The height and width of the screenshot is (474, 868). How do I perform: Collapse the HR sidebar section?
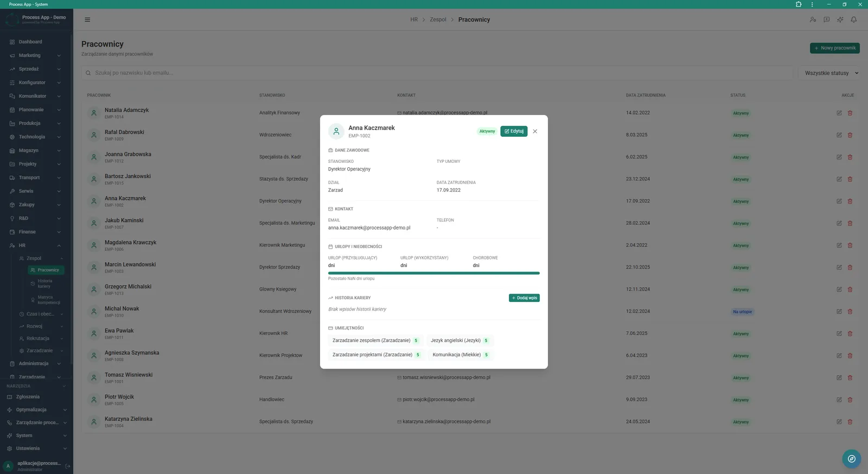coord(36,245)
